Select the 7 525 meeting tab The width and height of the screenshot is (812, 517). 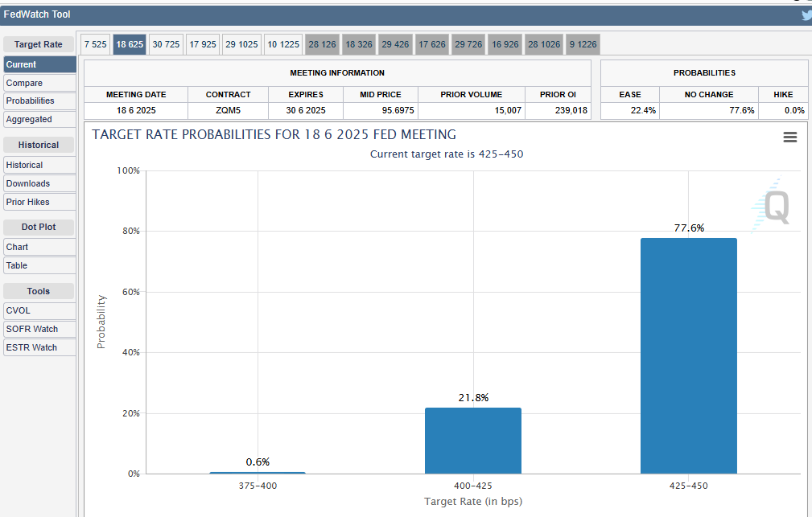point(95,44)
